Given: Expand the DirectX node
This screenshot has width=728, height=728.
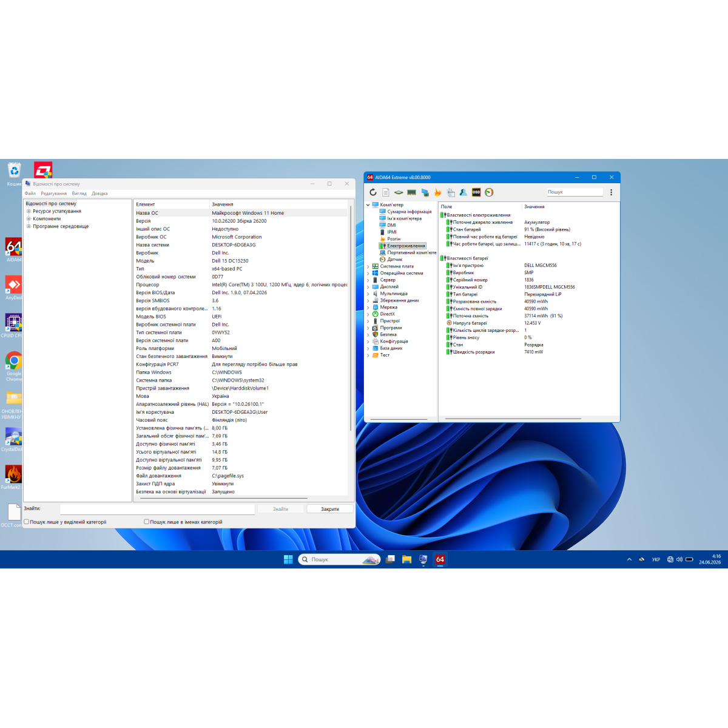Looking at the screenshot, I should [368, 314].
